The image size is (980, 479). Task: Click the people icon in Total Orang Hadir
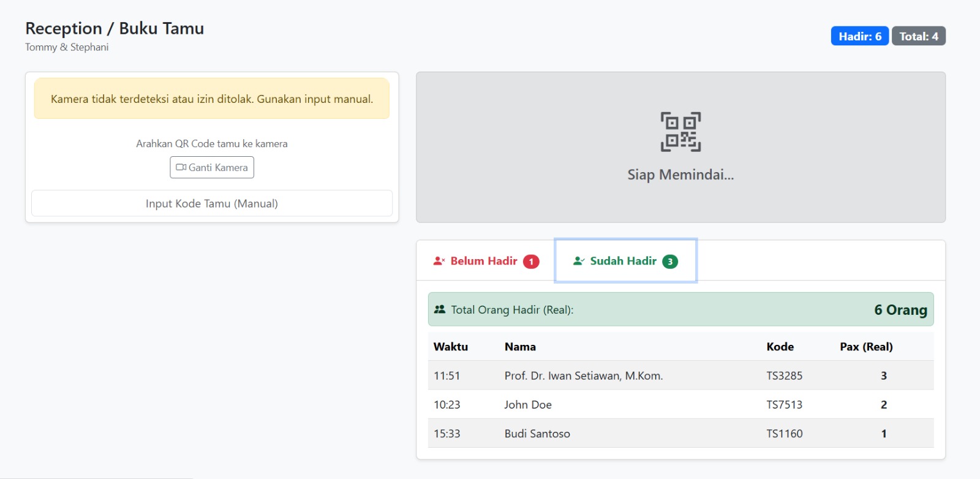440,309
